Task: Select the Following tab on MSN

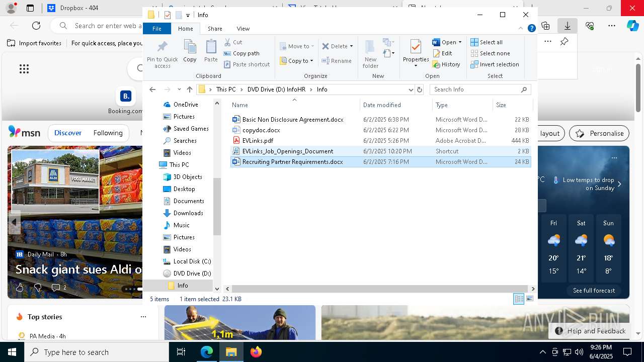Action: (108, 133)
